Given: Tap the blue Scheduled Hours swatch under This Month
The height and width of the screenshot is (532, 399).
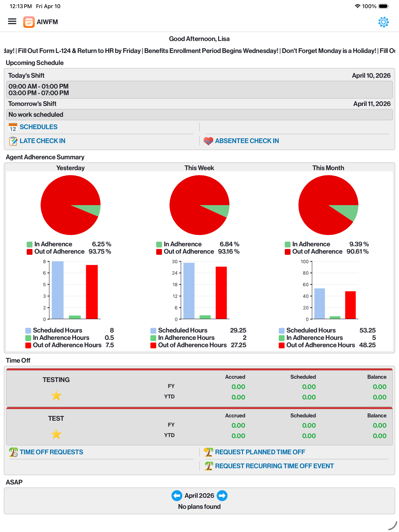Looking at the screenshot, I should pyautogui.click(x=282, y=331).
